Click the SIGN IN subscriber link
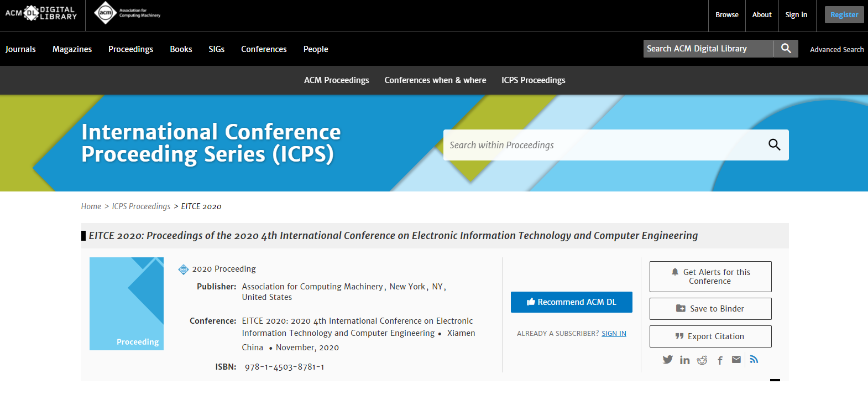Viewport: 868px width, 394px height. pos(614,334)
